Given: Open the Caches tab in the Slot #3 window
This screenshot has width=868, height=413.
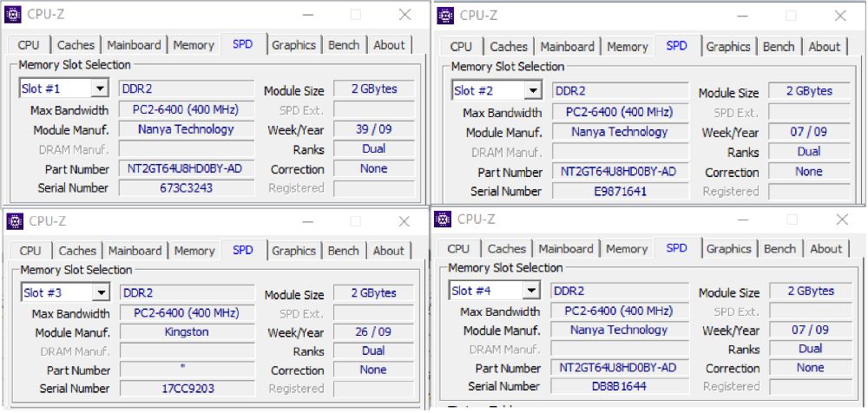Looking at the screenshot, I should coord(77,251).
